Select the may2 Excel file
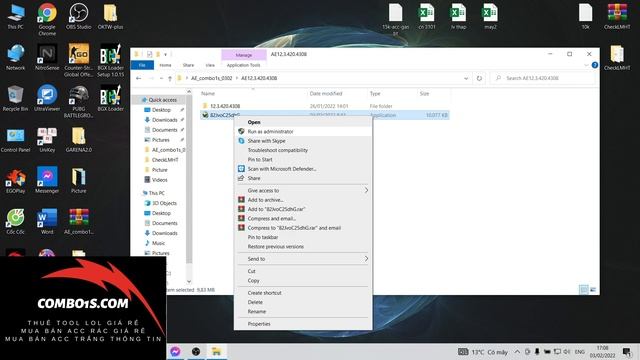The image size is (640, 360). pyautogui.click(x=490, y=16)
